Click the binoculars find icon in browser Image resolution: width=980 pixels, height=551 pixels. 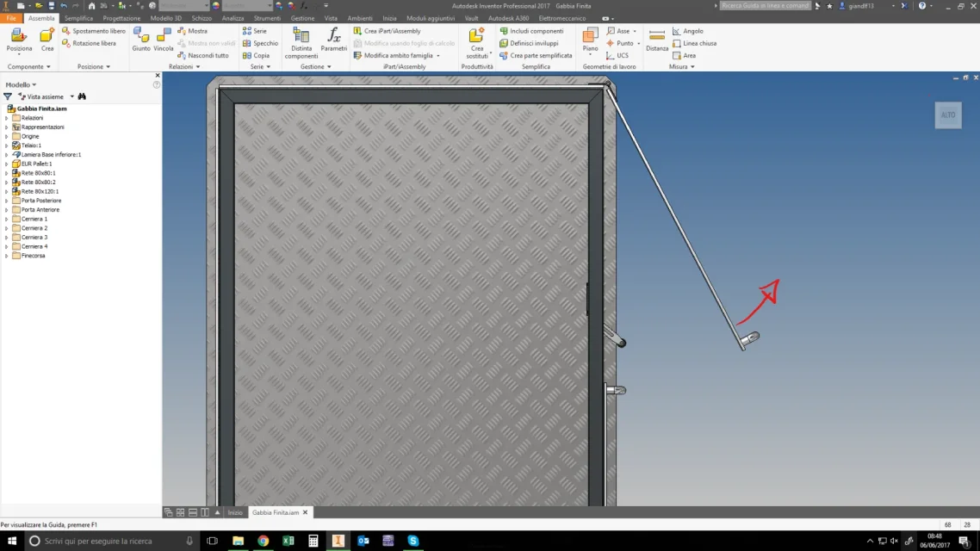coord(82,96)
